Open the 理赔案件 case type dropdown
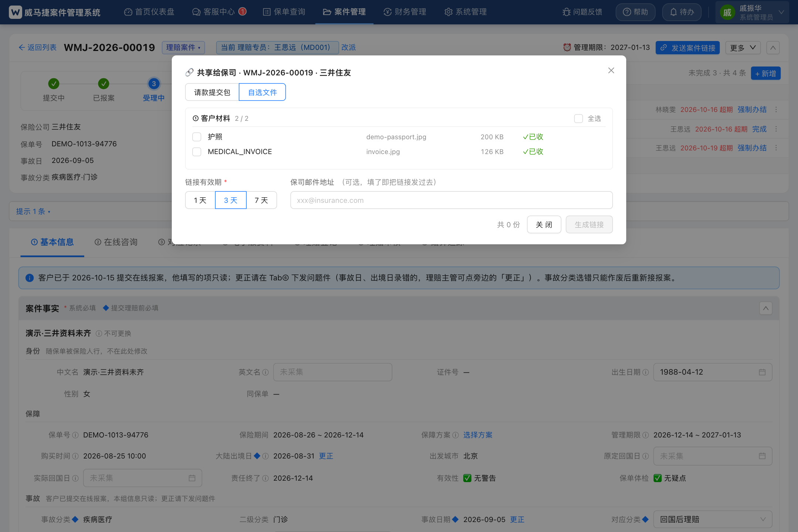Screen dimensions: 798x532 click(183, 47)
